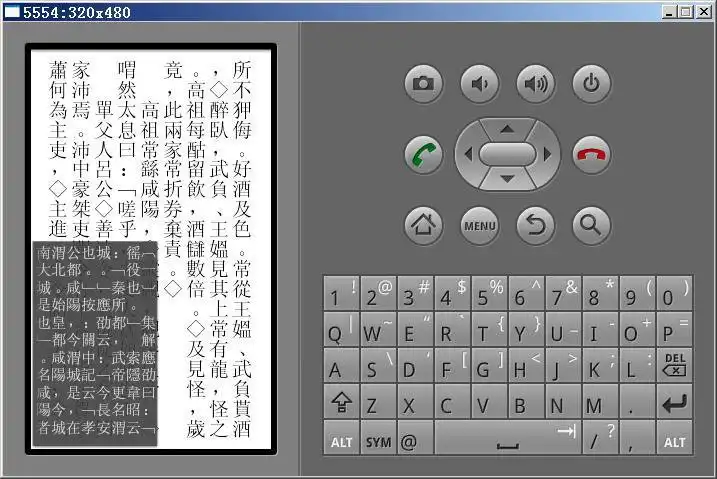Click the green call button

[423, 154]
